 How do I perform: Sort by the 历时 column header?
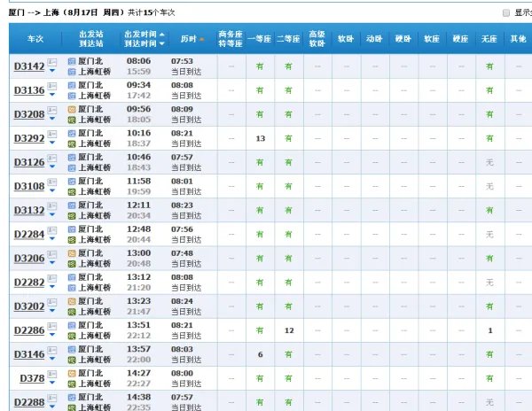coord(189,39)
